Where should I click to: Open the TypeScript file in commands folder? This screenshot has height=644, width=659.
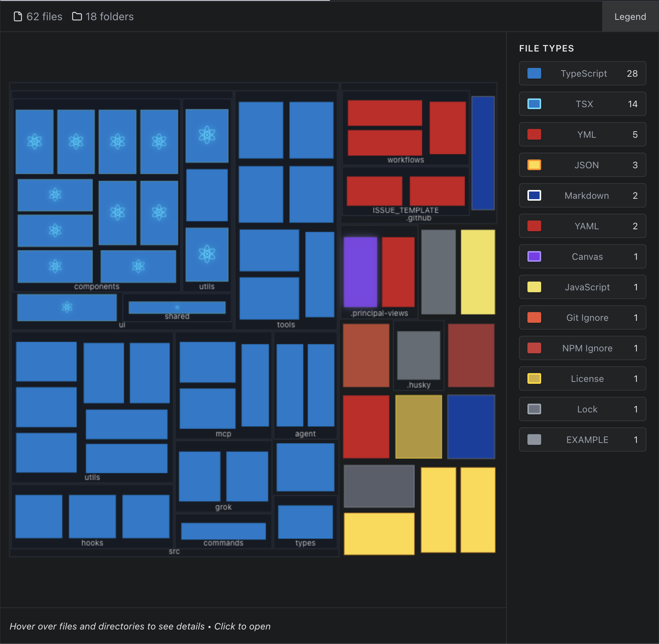[223, 531]
